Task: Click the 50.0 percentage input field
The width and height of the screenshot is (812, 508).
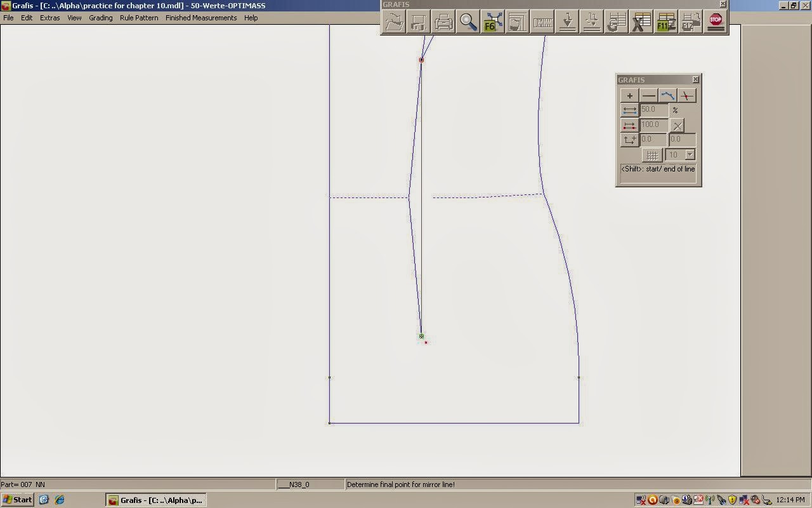Action: [654, 110]
